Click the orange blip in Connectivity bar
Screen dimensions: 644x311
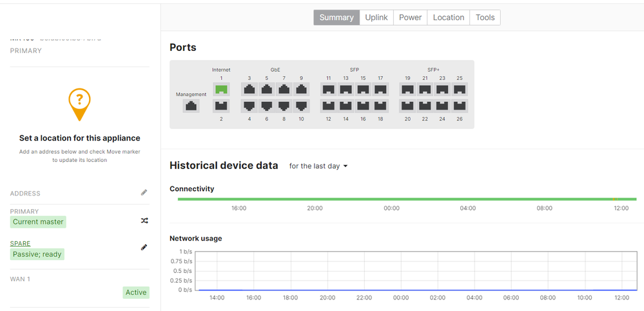[615, 199]
